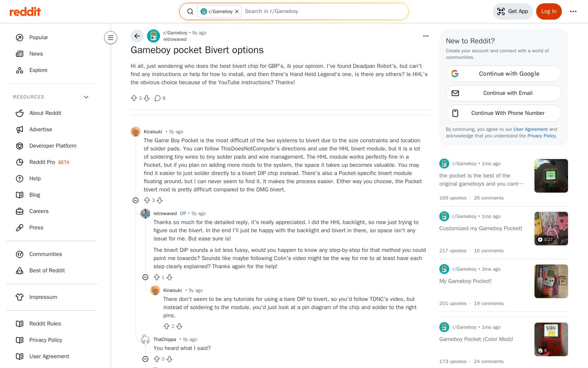Upvote Kiraisuki's first comment
This screenshot has height=368, width=588.
tap(147, 200)
